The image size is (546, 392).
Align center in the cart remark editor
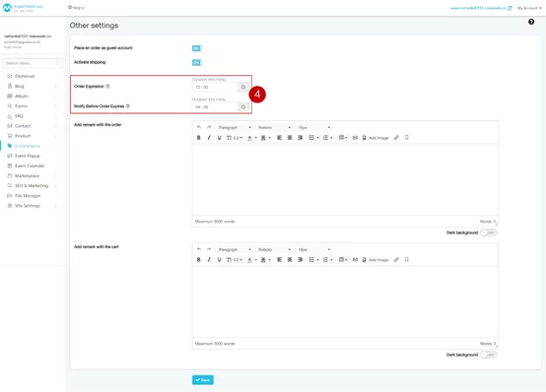click(290, 259)
